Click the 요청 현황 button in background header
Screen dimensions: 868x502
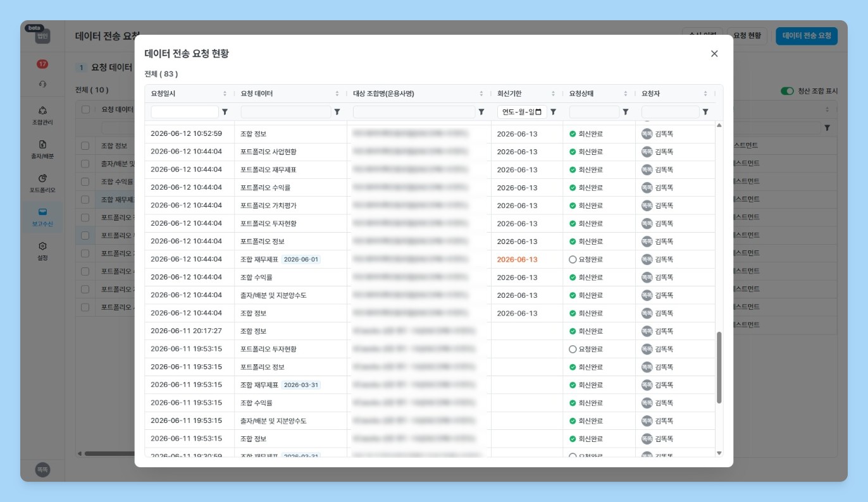(x=747, y=36)
